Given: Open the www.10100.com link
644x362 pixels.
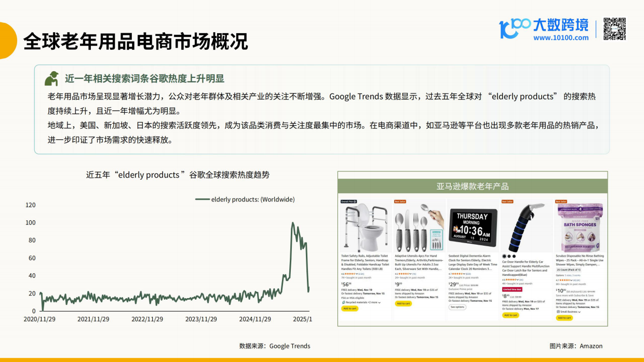Looking at the screenshot, I should coord(562,38).
